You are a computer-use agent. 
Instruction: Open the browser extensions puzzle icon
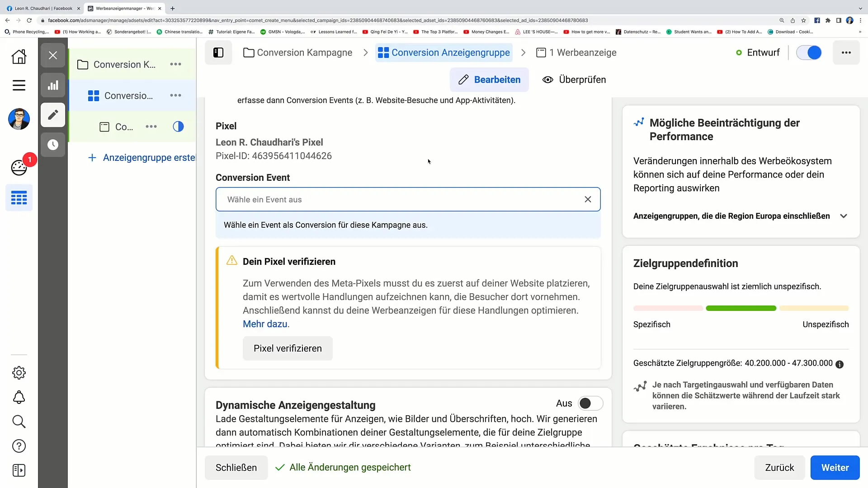(x=828, y=20)
